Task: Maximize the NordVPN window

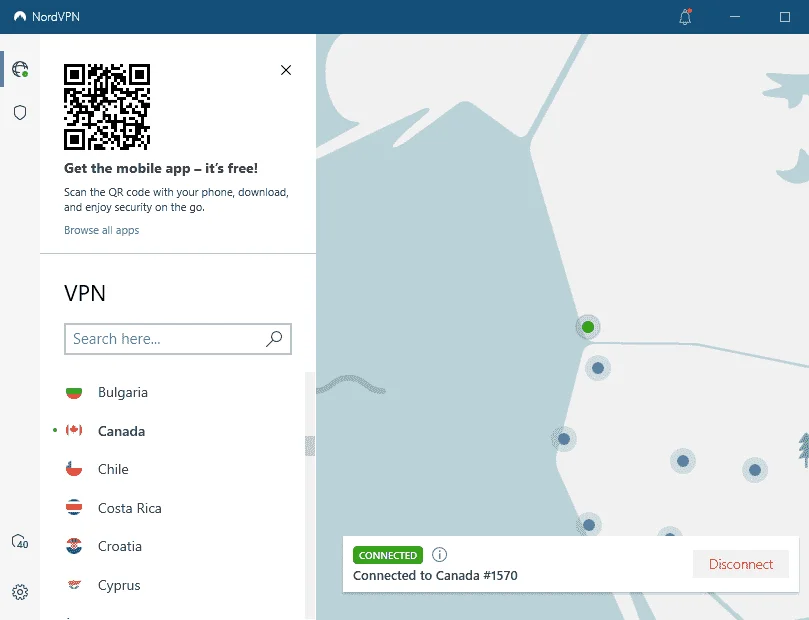Action: pyautogui.click(x=785, y=17)
